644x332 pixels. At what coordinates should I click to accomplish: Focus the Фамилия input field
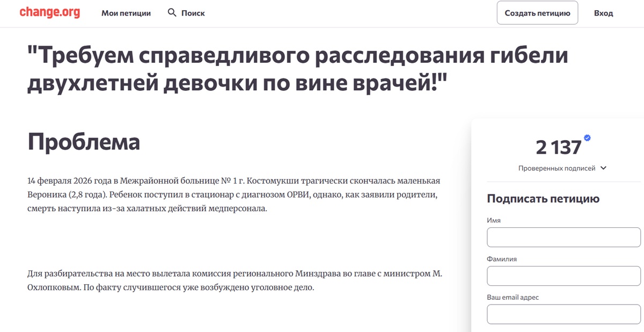tap(563, 276)
